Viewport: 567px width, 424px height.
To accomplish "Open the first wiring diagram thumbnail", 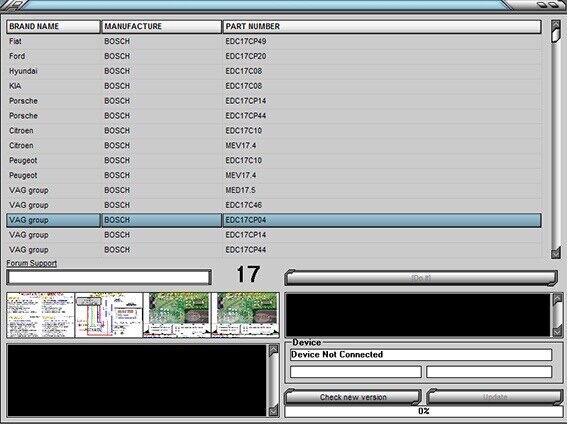I will pyautogui.click(x=40, y=315).
